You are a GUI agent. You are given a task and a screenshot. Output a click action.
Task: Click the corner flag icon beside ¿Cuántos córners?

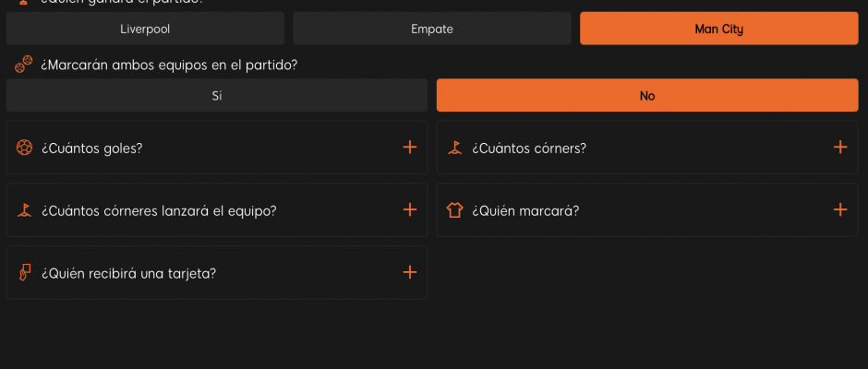pos(454,148)
